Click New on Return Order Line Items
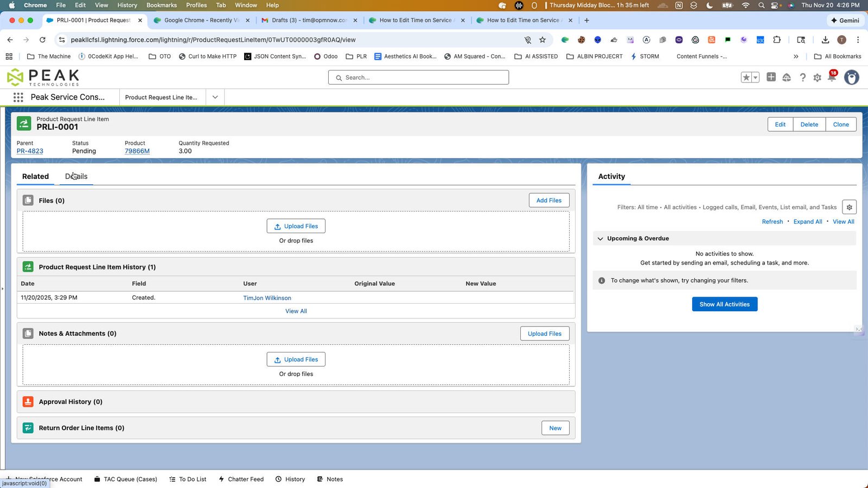 (x=556, y=428)
